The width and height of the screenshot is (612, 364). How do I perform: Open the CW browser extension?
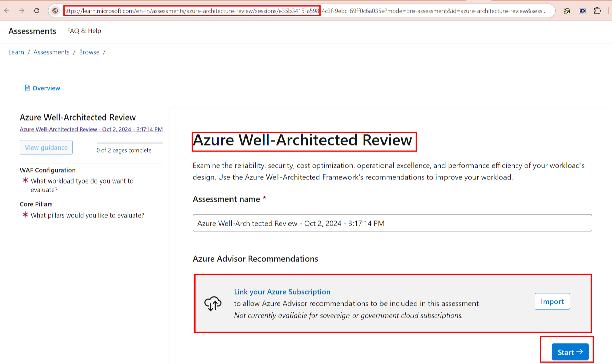tap(567, 11)
